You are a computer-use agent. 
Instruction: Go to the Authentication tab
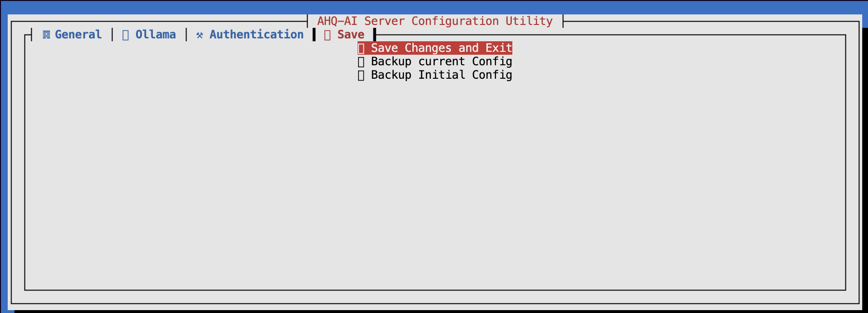click(256, 35)
